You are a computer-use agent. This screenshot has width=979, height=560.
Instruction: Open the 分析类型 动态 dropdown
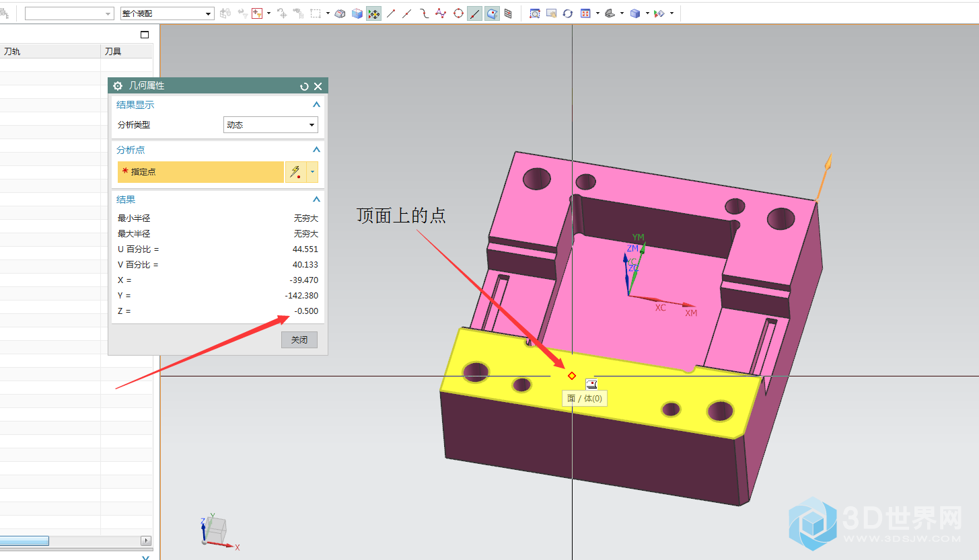point(270,125)
